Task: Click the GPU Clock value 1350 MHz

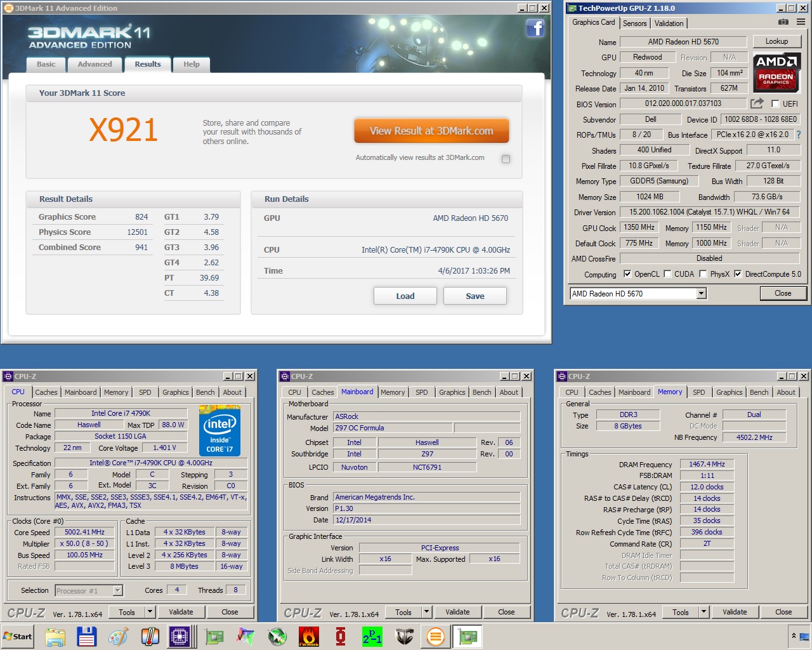Action: click(639, 227)
